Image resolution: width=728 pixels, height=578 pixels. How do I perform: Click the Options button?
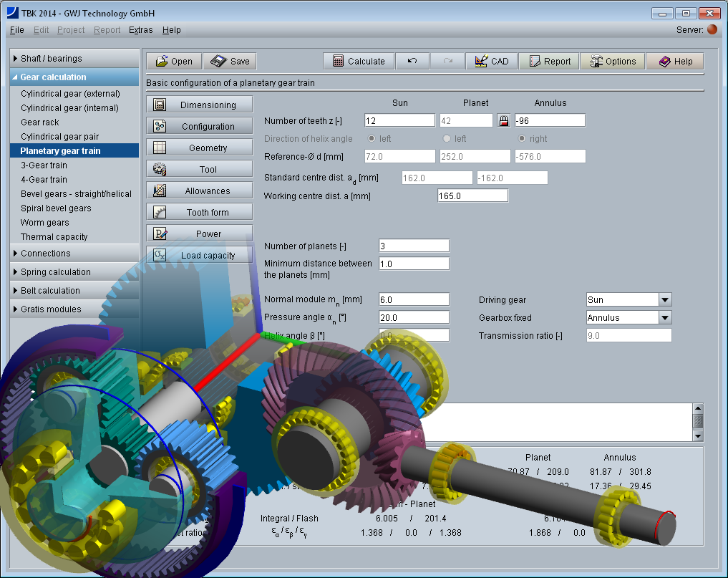tap(612, 62)
